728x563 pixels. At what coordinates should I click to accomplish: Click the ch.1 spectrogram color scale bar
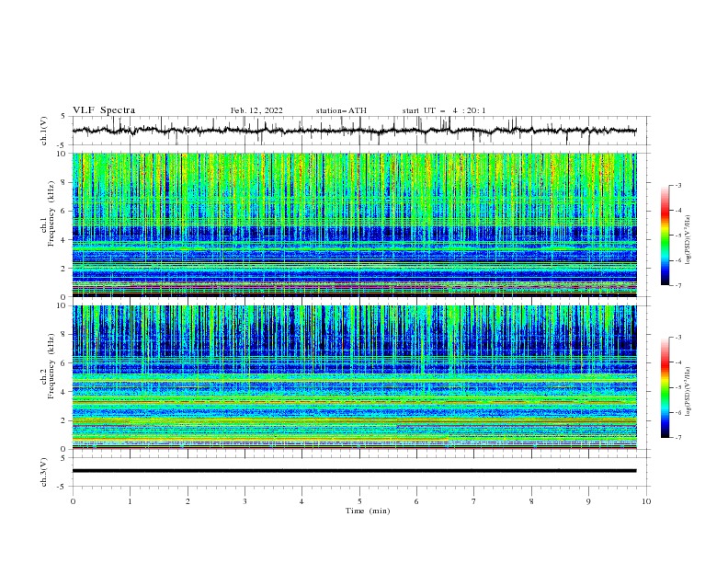(x=665, y=236)
